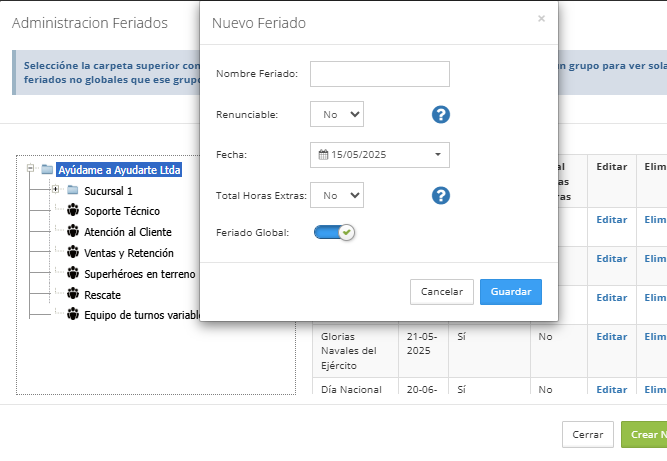Select Equipo de turnos variables group
This screenshot has height=461, width=667.
[x=142, y=315]
